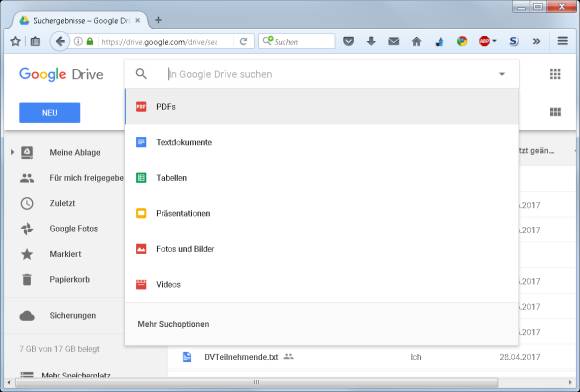Screen dimensions: 580x392
Task: Open the Pocket toolbar icon
Action: (348, 41)
